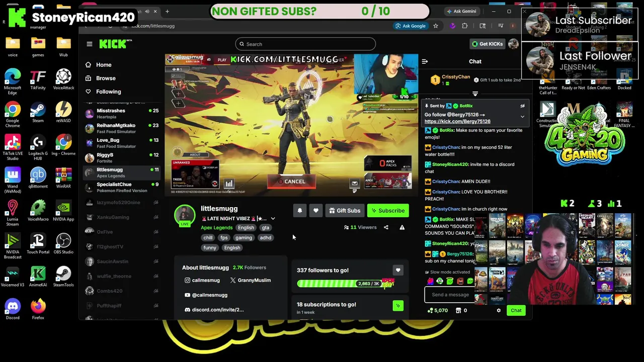644x362 pixels.
Task: Open TikTok LIVE Studio desktop icon
Action: click(x=13, y=147)
